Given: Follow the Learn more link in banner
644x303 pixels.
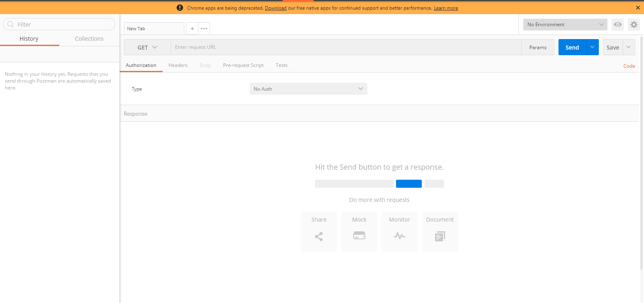Looking at the screenshot, I should pos(446,8).
